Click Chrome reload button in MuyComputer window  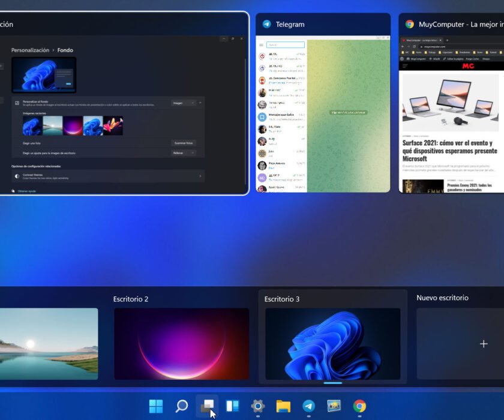coord(415,47)
